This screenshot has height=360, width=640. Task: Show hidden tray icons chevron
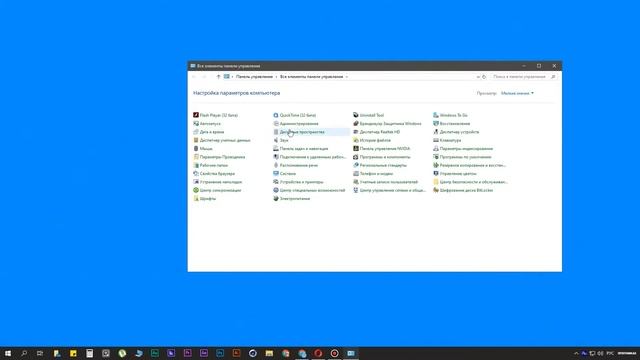click(576, 353)
